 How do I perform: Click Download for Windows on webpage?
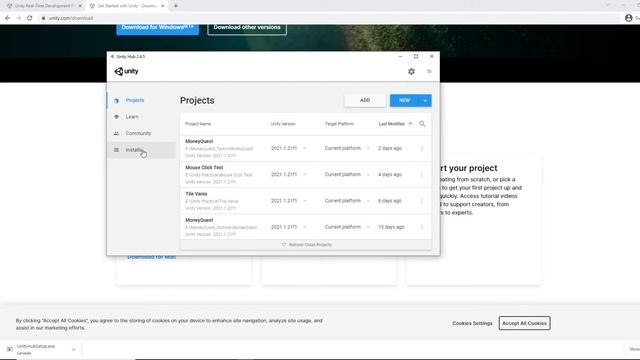[158, 28]
